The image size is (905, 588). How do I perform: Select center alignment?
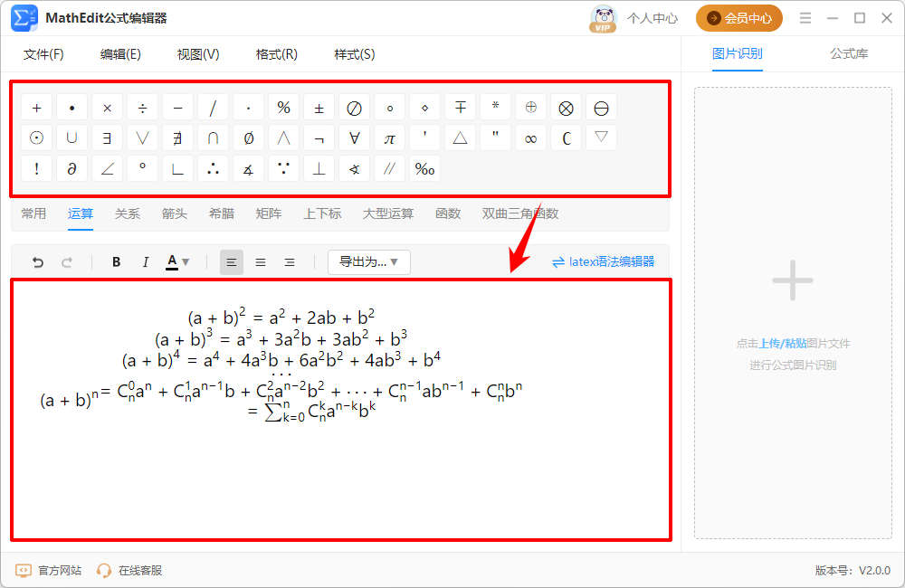pos(261,262)
